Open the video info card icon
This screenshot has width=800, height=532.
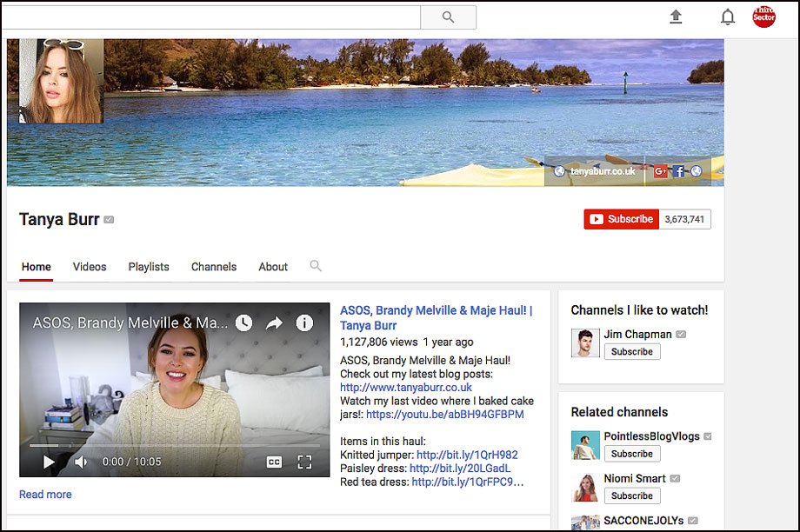click(x=304, y=323)
